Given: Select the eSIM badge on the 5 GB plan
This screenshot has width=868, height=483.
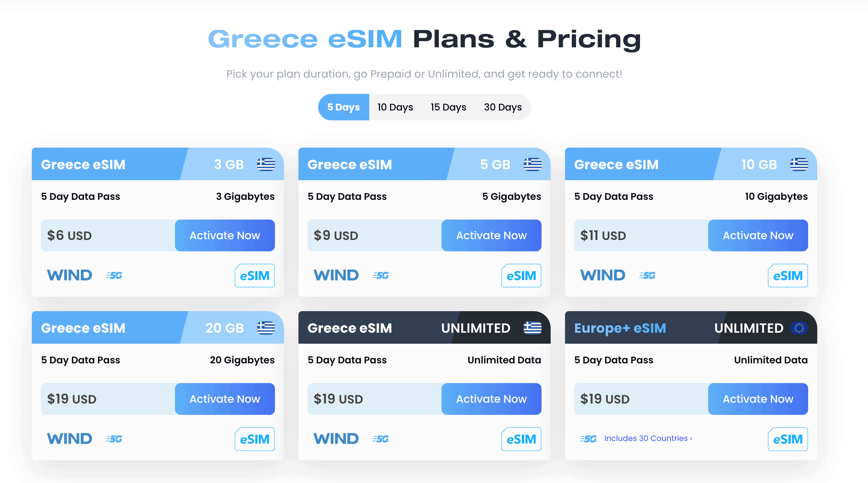Looking at the screenshot, I should point(521,276).
